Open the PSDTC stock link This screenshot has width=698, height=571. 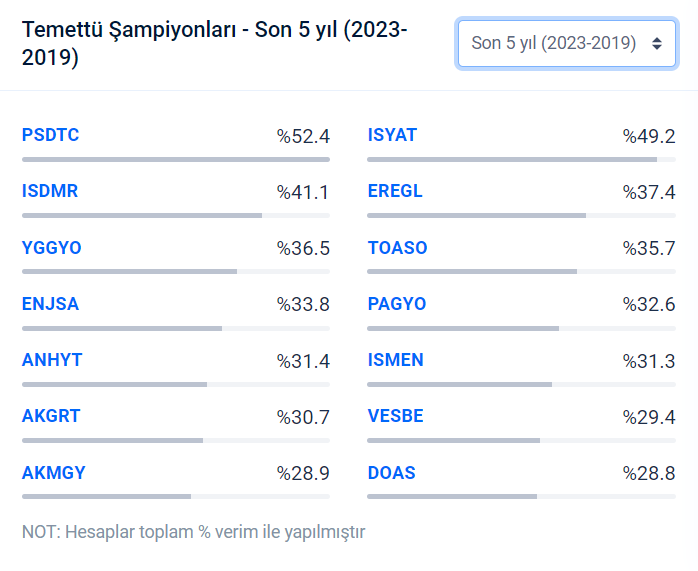(50, 135)
